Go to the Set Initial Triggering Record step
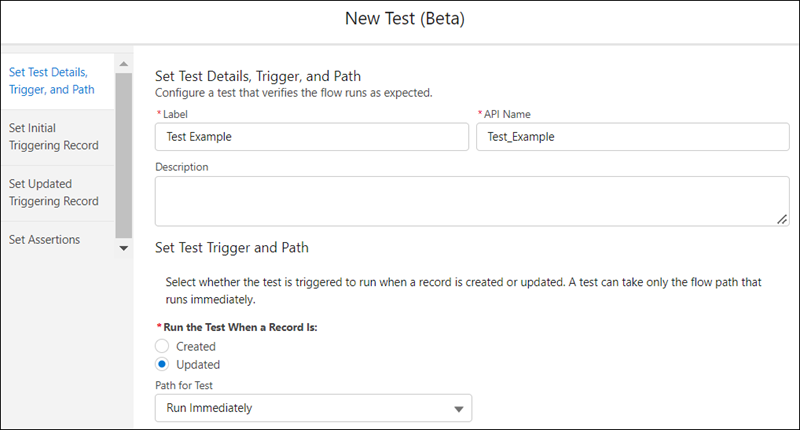 (53, 137)
